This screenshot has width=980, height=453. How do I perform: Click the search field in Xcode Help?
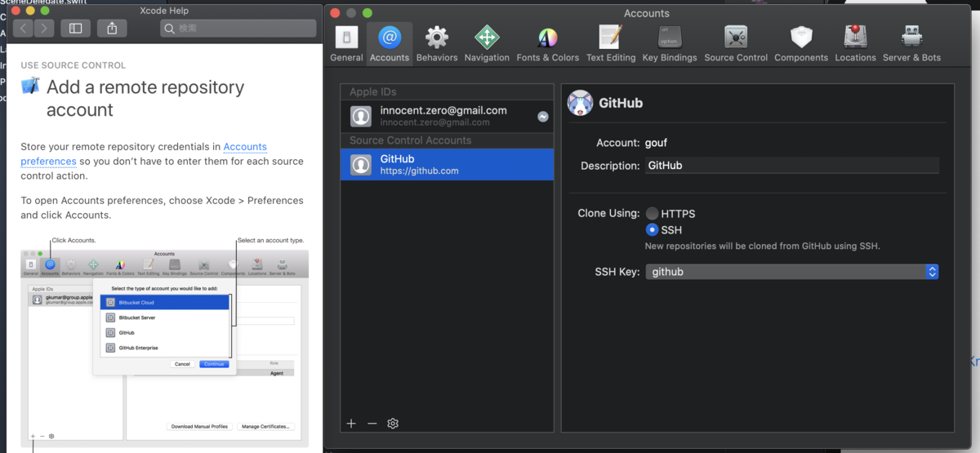click(x=238, y=29)
